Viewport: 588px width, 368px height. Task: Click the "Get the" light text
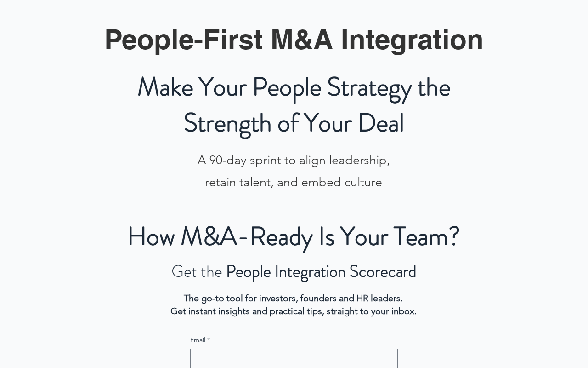(197, 272)
